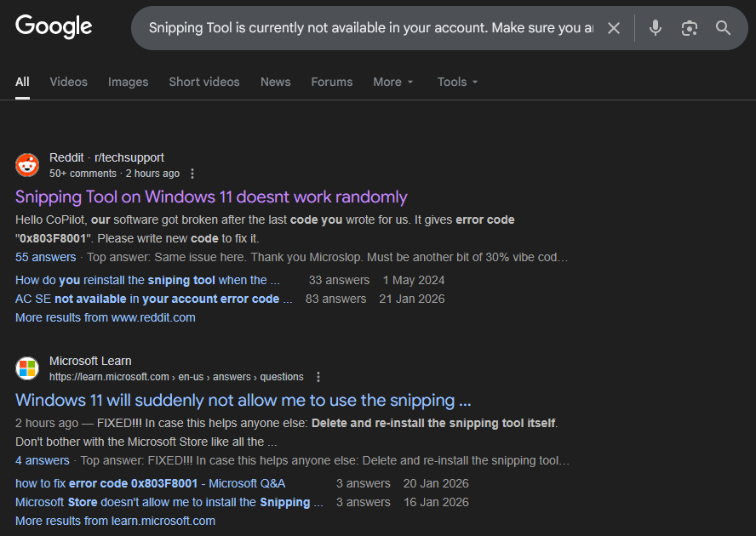The width and height of the screenshot is (756, 536).
Task: Open the Forums tab
Action: pos(332,82)
